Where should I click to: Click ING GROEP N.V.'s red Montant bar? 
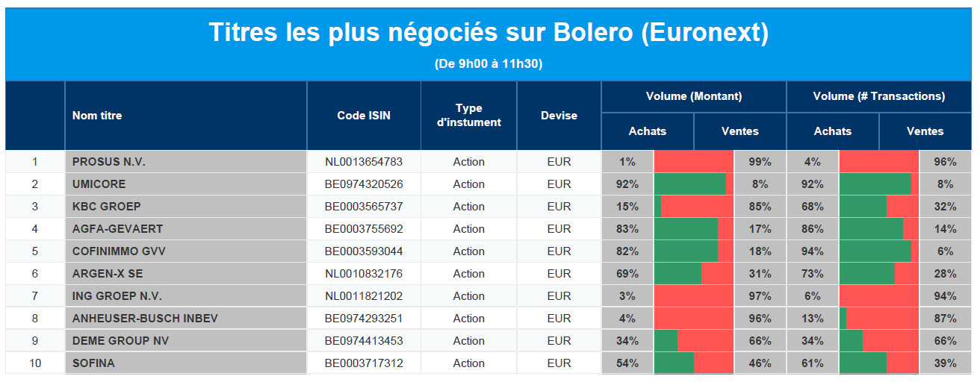pyautogui.click(x=695, y=296)
